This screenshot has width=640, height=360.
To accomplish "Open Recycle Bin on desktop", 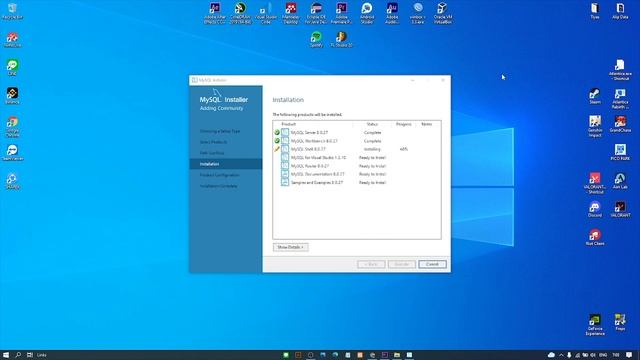I will click(x=12, y=11).
